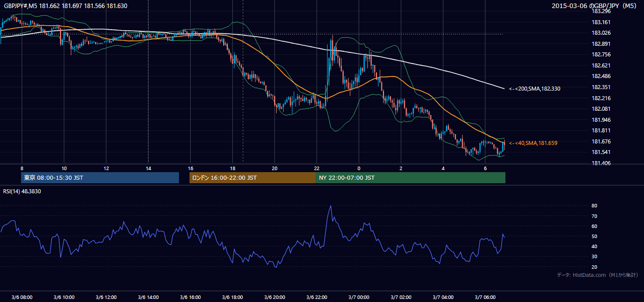Click the 200 SMA label reading 182.330
Image resolution: width=644 pixels, height=302 pixels.
(x=535, y=89)
